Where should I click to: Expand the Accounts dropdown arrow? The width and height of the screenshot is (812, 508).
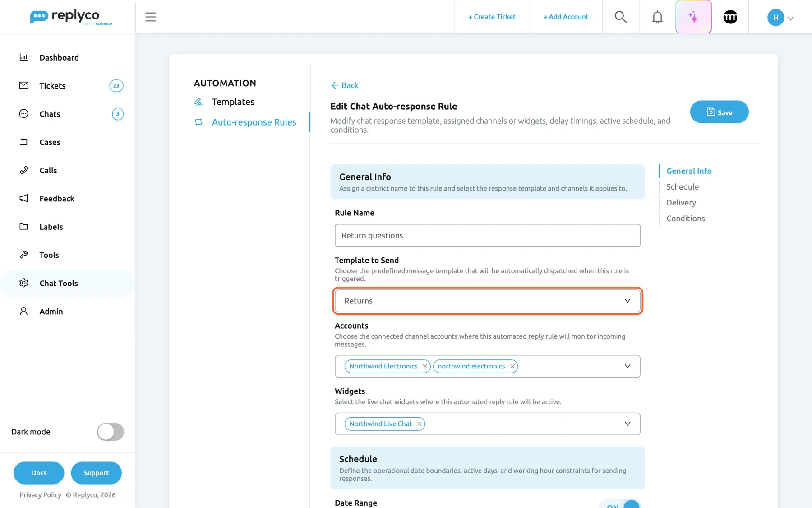tap(627, 366)
